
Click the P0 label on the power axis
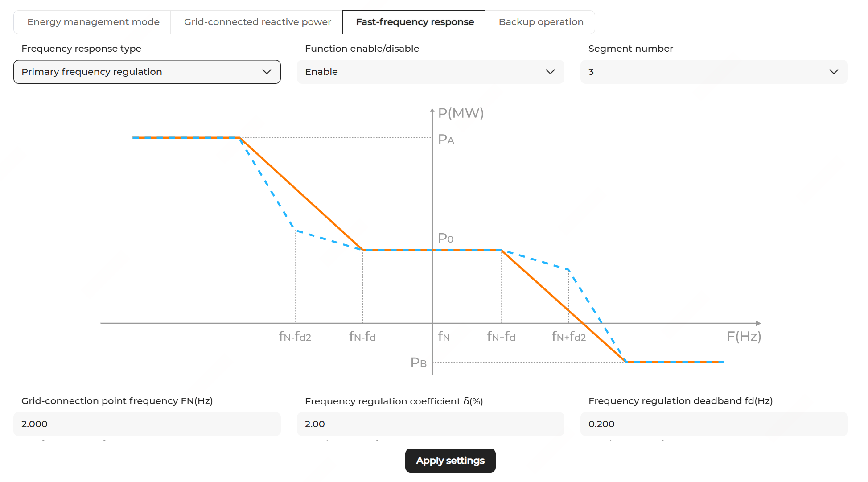click(x=446, y=238)
